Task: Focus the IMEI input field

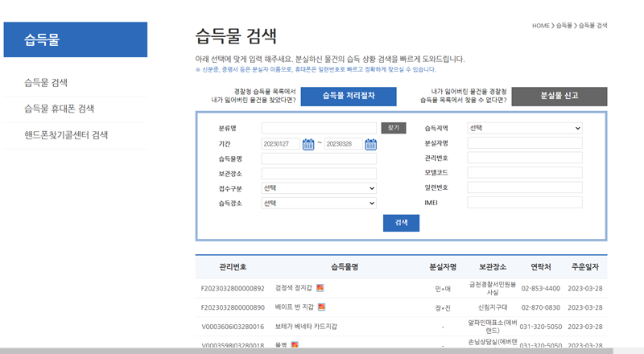Action: tap(524, 203)
